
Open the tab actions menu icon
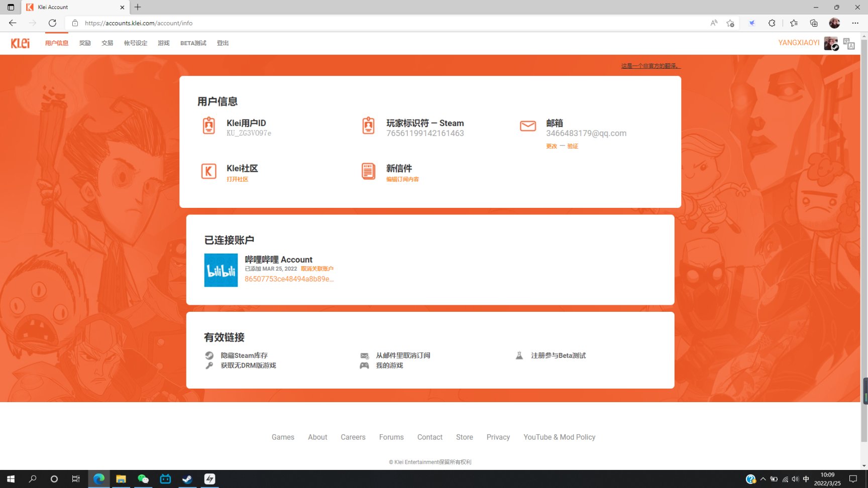(x=11, y=8)
